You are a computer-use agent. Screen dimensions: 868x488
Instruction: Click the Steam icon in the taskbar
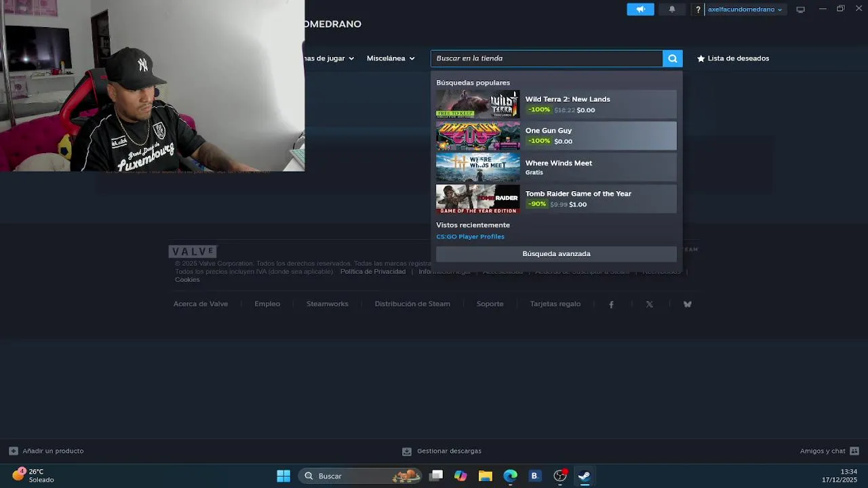point(584,476)
